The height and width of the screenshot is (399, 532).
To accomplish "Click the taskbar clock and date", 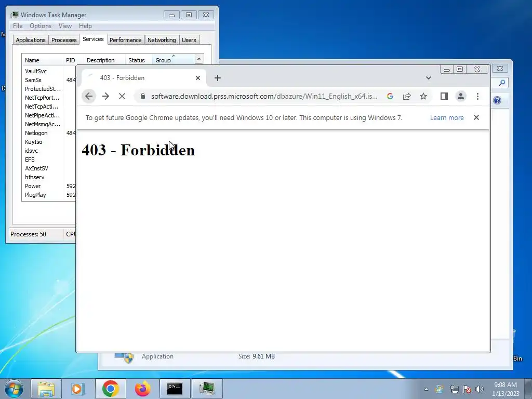I will [506, 389].
